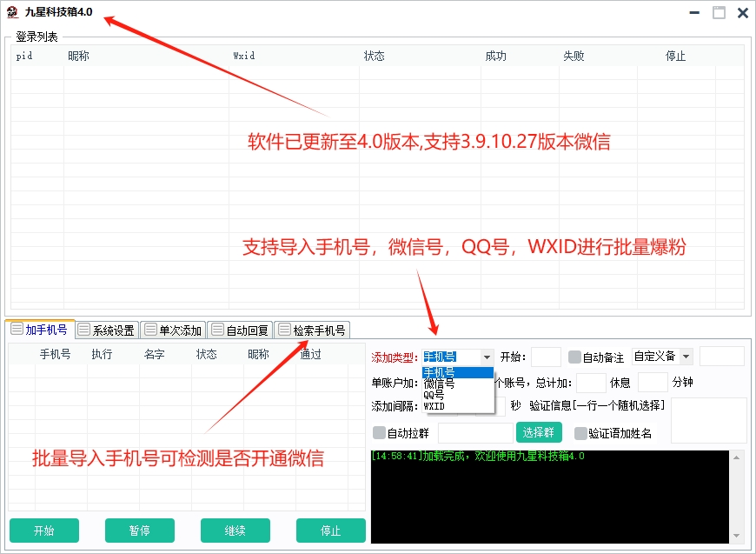Select 手机号 in the dropdown list
Screen dimensions: 756x554
458,372
